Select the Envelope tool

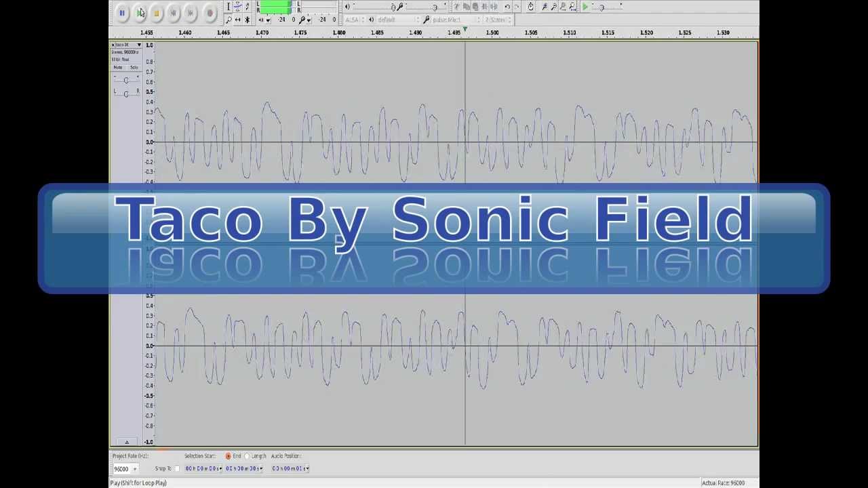click(x=237, y=7)
